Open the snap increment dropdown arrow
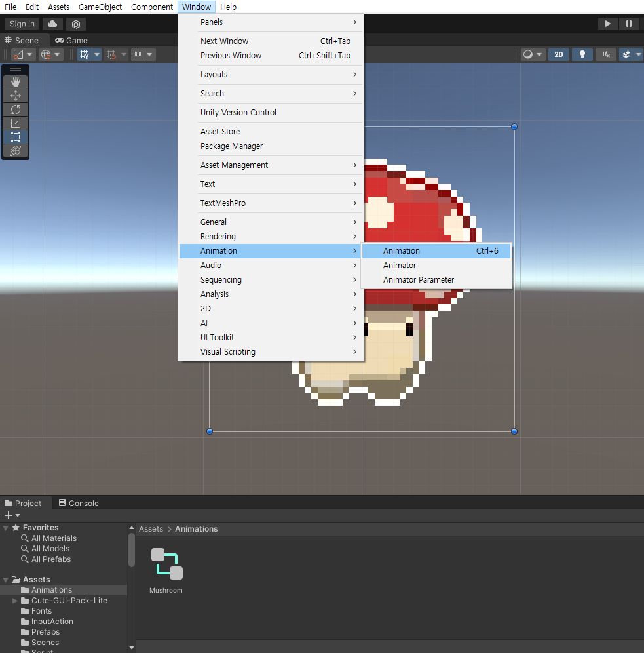The height and width of the screenshot is (653, 644). point(150,54)
